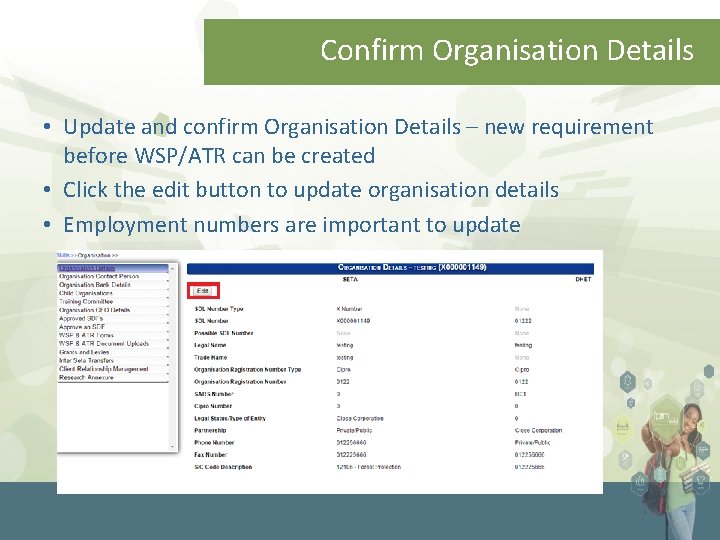The width and height of the screenshot is (720, 540).
Task: Choose Approve an SDF in the menu
Action: coord(82,327)
